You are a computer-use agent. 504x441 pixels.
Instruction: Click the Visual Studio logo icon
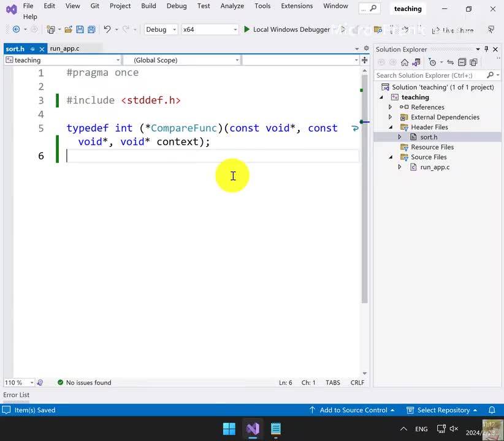coord(11,9)
